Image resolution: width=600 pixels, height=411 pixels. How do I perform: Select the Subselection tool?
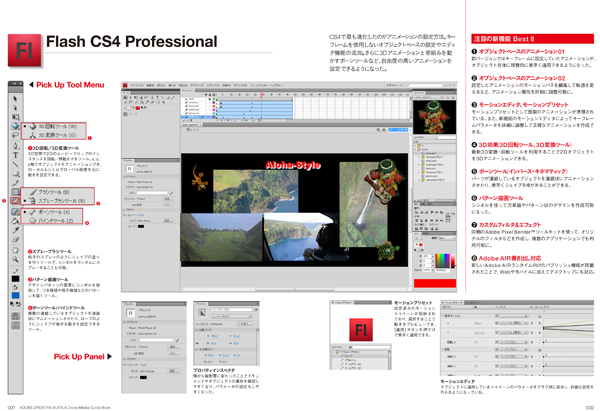[15, 108]
